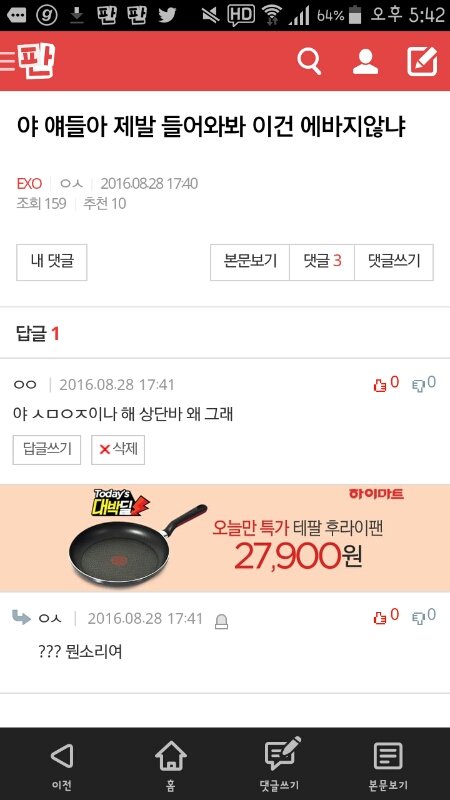Tap the Pann logo in header
This screenshot has width=450, height=800.
36,61
